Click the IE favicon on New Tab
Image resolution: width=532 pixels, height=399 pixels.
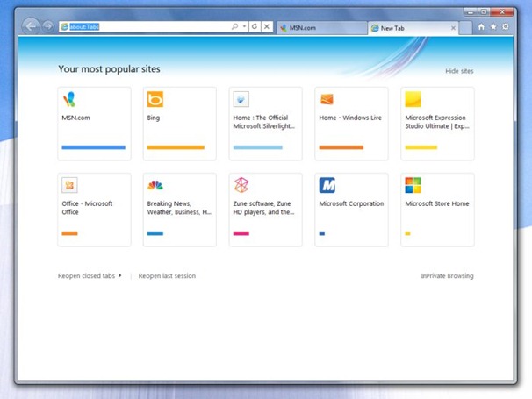(375, 28)
